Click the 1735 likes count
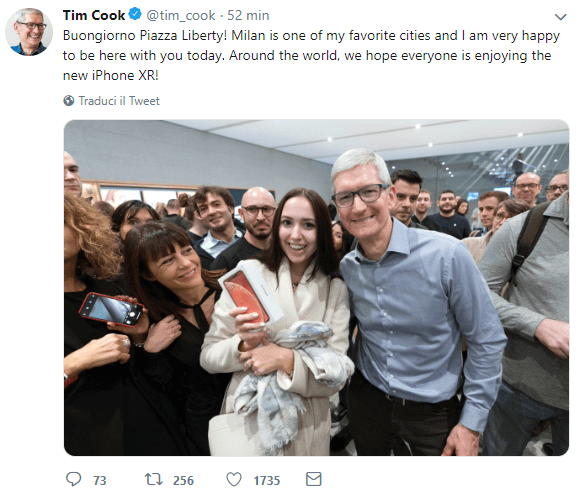The width and height of the screenshot is (579, 494). [267, 480]
